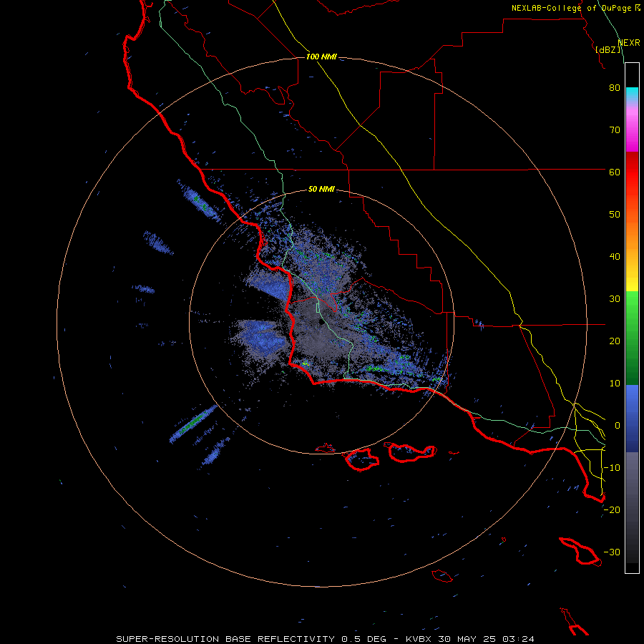644x644 pixels.
Task: Click the cyan segment of the color bar
Action: [632, 94]
